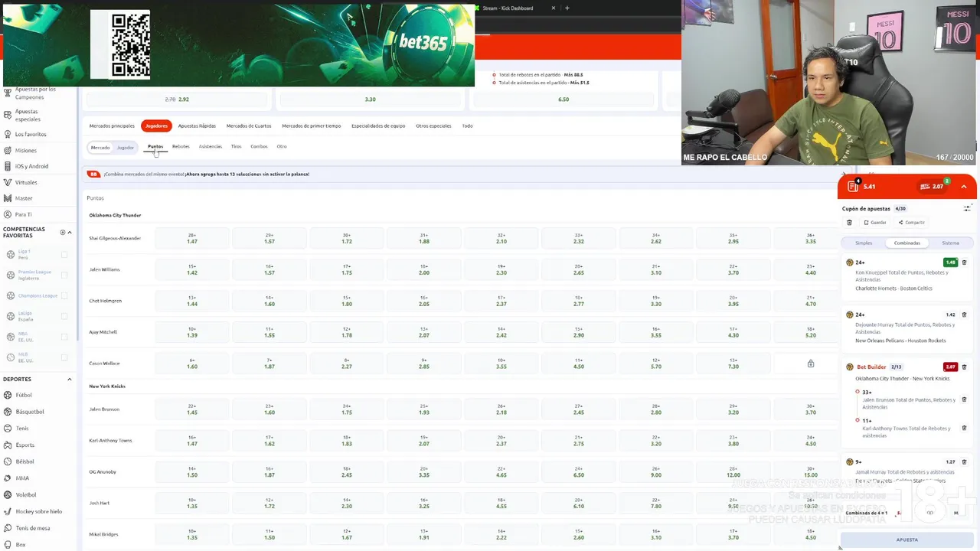Remove the Jamal Murray selection
This screenshot has height=551, width=980.
pos(964,462)
